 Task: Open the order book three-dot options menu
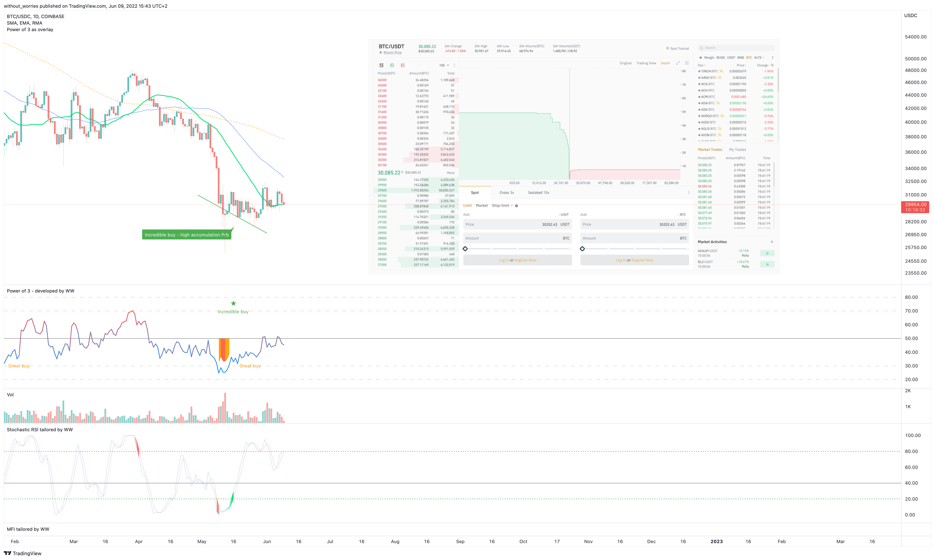point(454,65)
